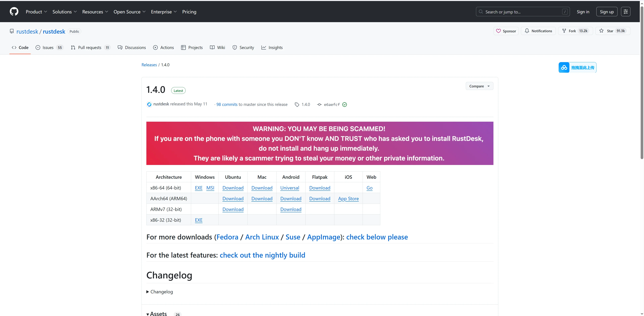Click the rustdesk avatar next to release author
This screenshot has height=316, width=644.
click(149, 105)
